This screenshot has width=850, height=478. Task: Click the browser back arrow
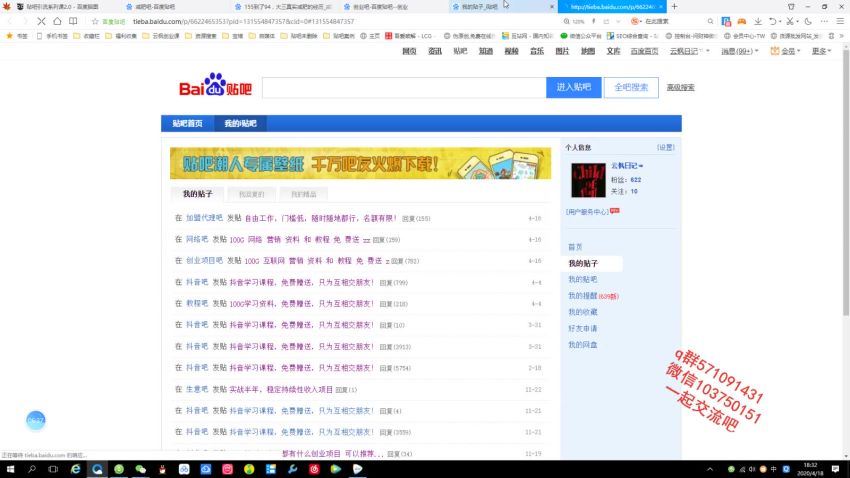pos(9,21)
